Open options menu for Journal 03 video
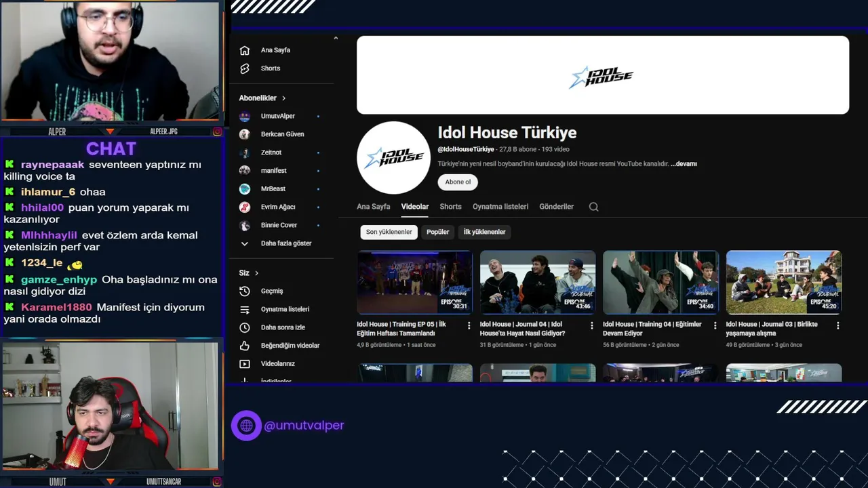This screenshot has width=868, height=488. point(837,325)
